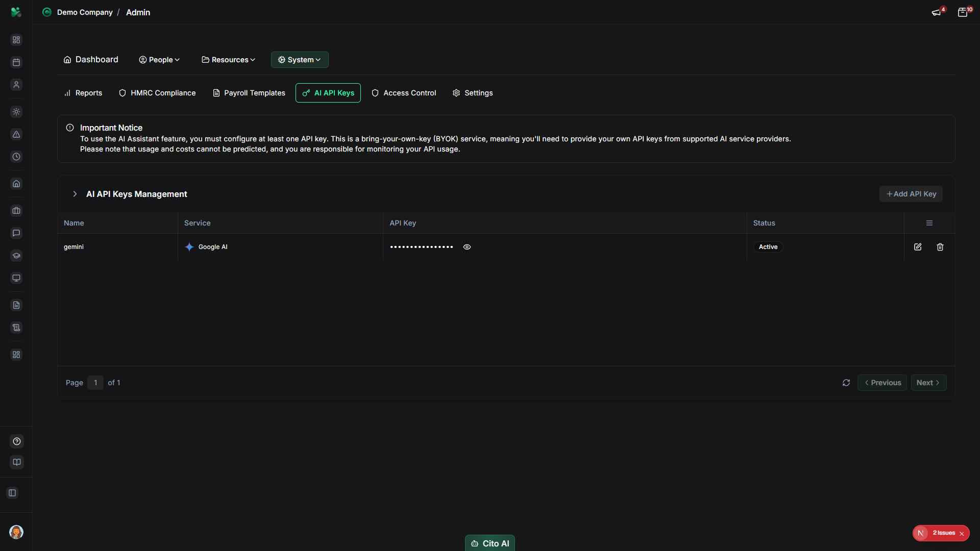Go to the Next page of results
Viewport: 980px width, 551px height.
(x=928, y=382)
